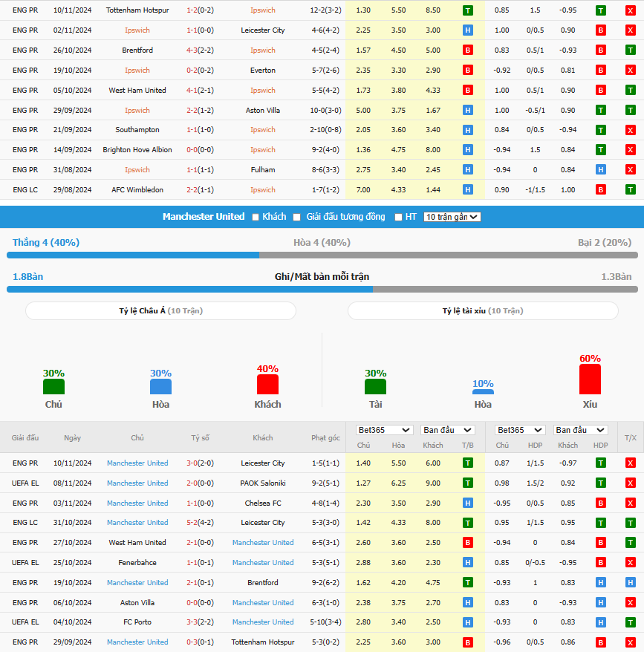The height and width of the screenshot is (652, 644).
Task: Click the red B T/B icon in Brentford-Ipswich row
Action: point(468,50)
